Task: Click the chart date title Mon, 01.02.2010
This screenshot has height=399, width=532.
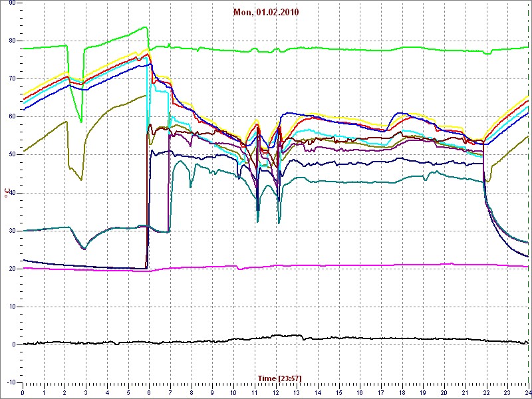Action: coord(266,13)
